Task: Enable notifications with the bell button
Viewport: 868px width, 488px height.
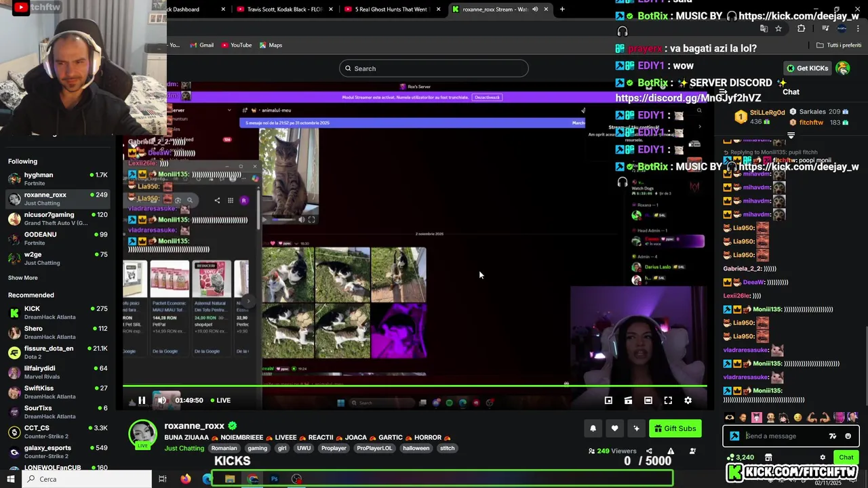Action: [x=593, y=428]
